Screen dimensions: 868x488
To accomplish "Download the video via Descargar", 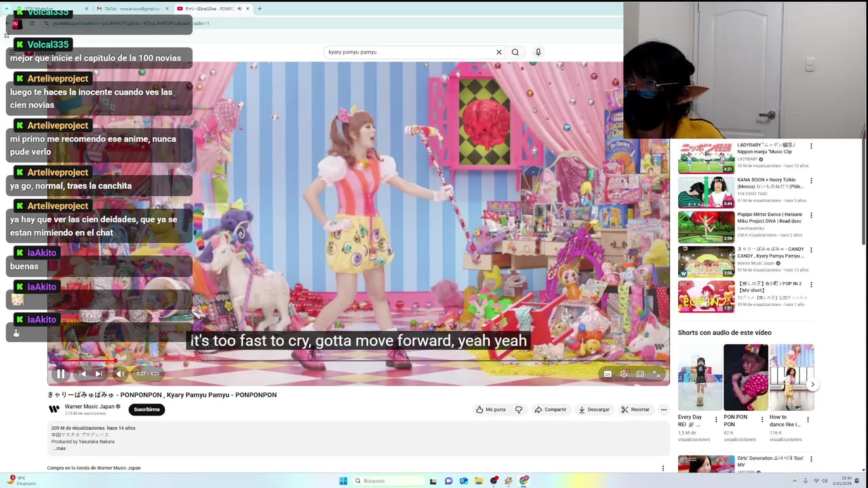I will [x=594, y=409].
